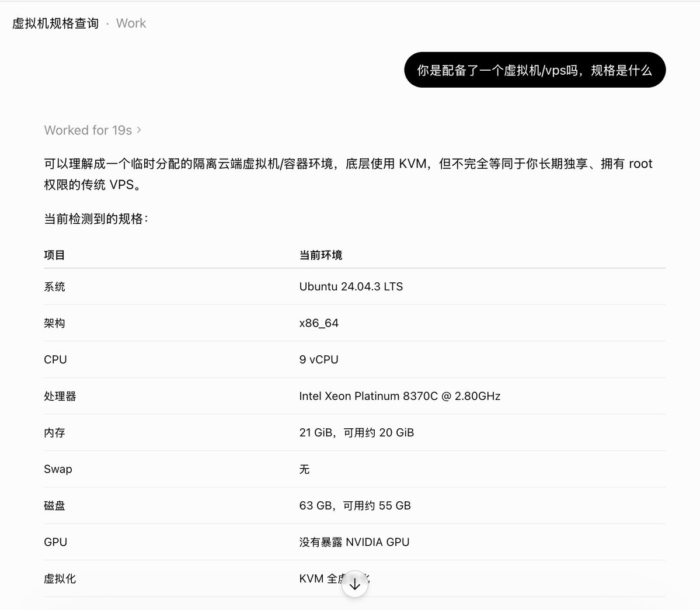
Task: Select the user message bubble about 虚拟机/vps
Action: [x=535, y=70]
